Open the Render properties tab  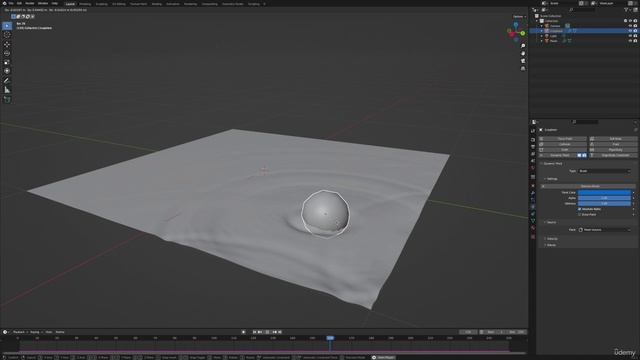[x=533, y=140]
